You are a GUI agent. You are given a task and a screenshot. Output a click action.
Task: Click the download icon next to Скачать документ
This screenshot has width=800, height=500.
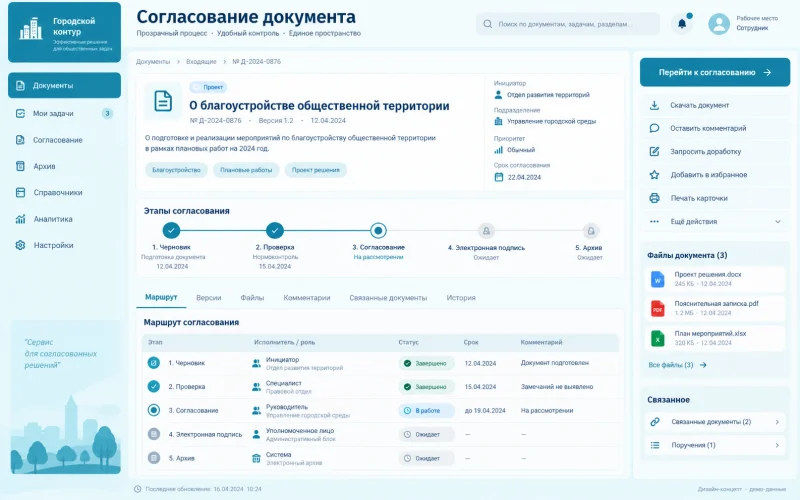click(654, 105)
